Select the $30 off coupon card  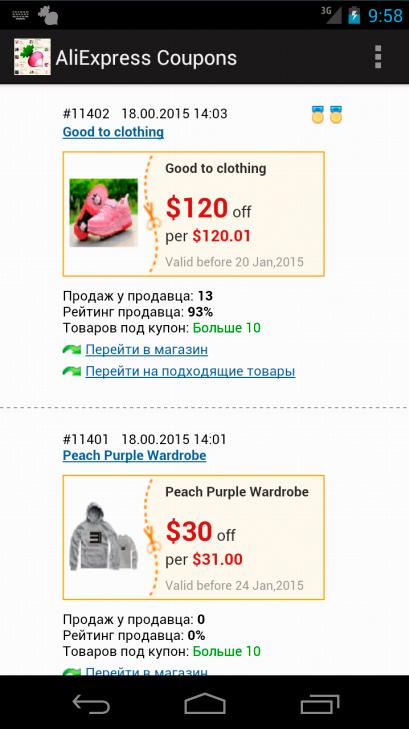click(x=193, y=537)
